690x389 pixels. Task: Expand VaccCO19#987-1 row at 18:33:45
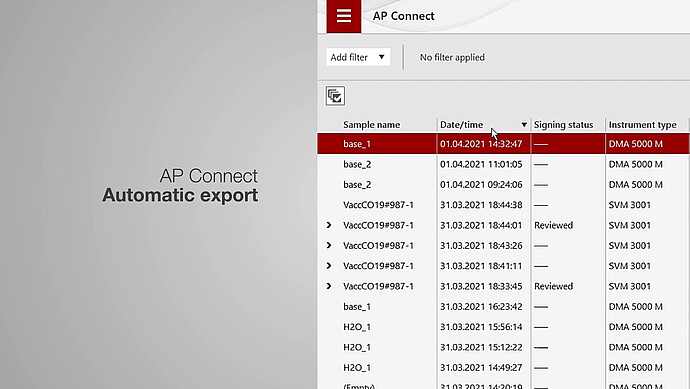(329, 286)
